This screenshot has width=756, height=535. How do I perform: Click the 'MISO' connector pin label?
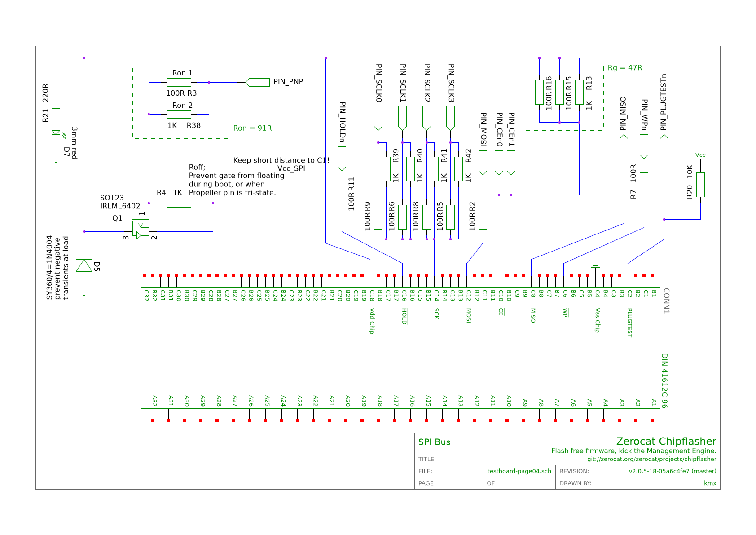(533, 315)
